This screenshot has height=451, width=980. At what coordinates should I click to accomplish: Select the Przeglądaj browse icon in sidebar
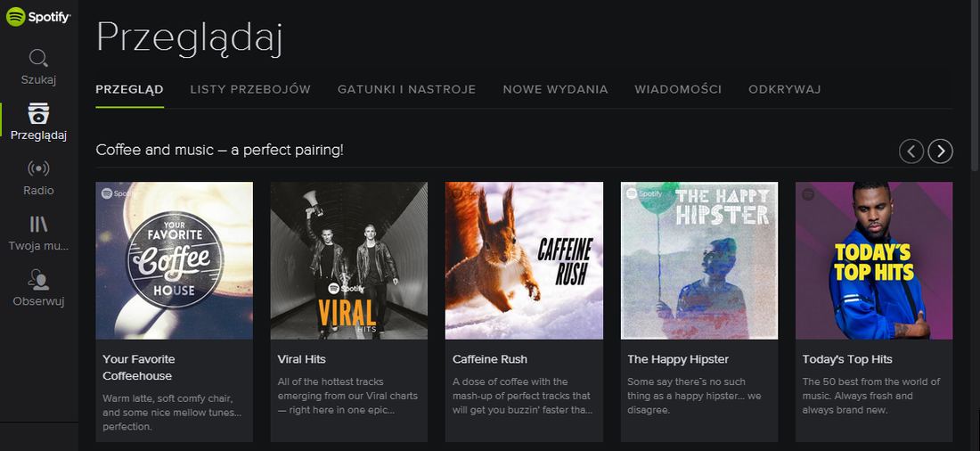(38, 113)
